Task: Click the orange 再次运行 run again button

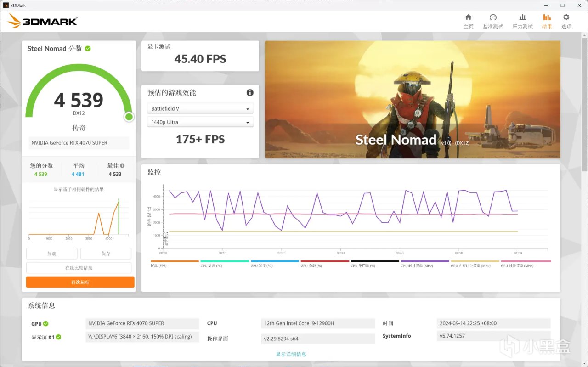Action: [80, 282]
